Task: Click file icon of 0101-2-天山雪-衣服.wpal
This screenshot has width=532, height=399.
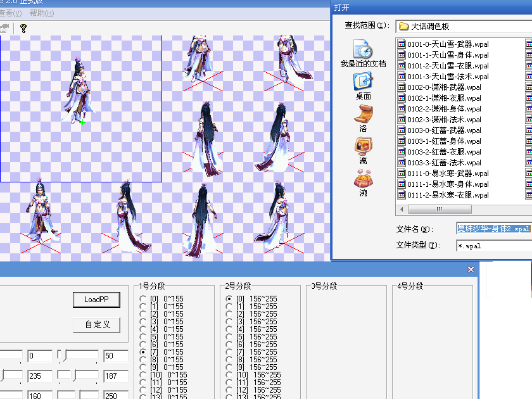Action: 402,66
